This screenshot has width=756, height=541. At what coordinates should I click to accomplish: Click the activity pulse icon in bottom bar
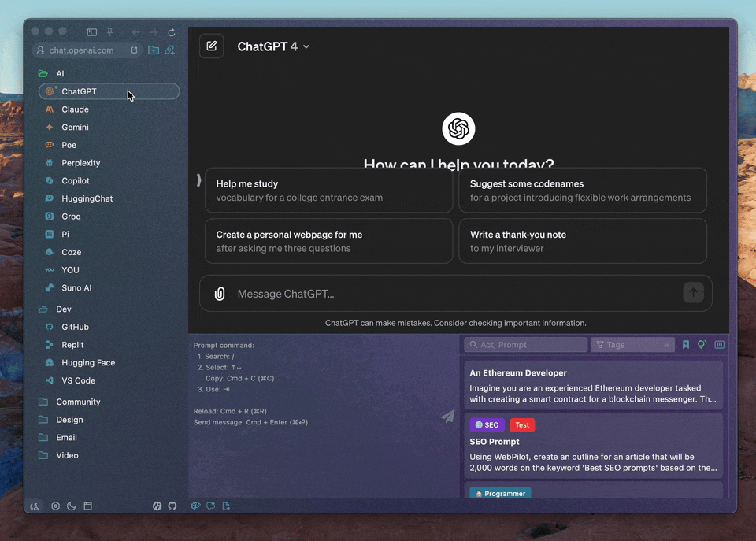pyautogui.click(x=157, y=506)
